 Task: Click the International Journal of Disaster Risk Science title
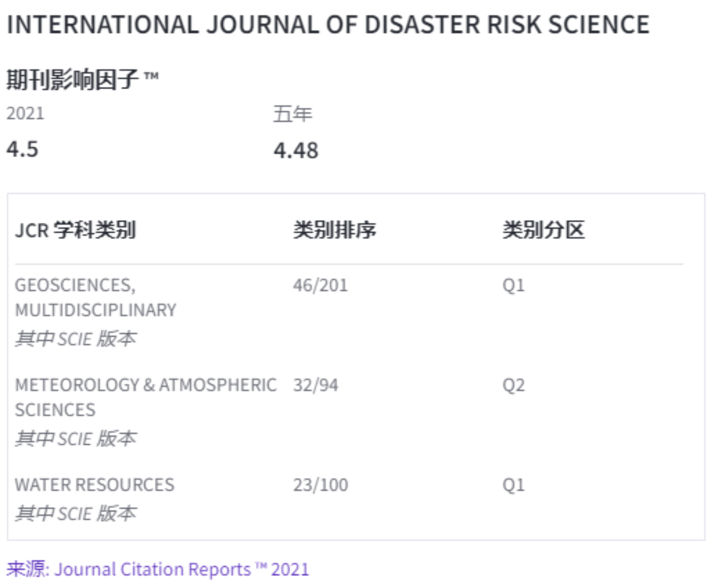[328, 24]
